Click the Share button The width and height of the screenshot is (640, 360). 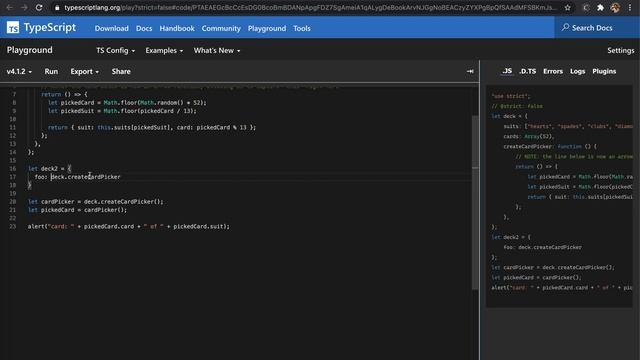pos(121,71)
